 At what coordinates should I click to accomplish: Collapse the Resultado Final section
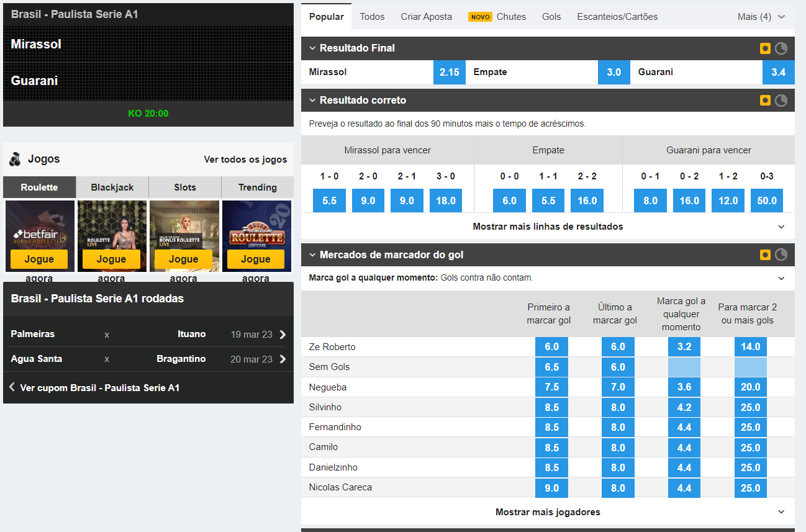(313, 48)
